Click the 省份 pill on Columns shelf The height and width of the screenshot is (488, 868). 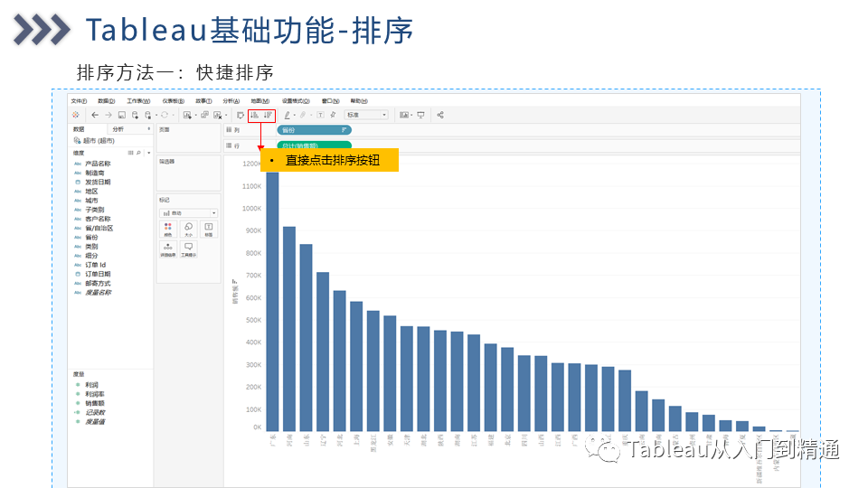[314, 130]
